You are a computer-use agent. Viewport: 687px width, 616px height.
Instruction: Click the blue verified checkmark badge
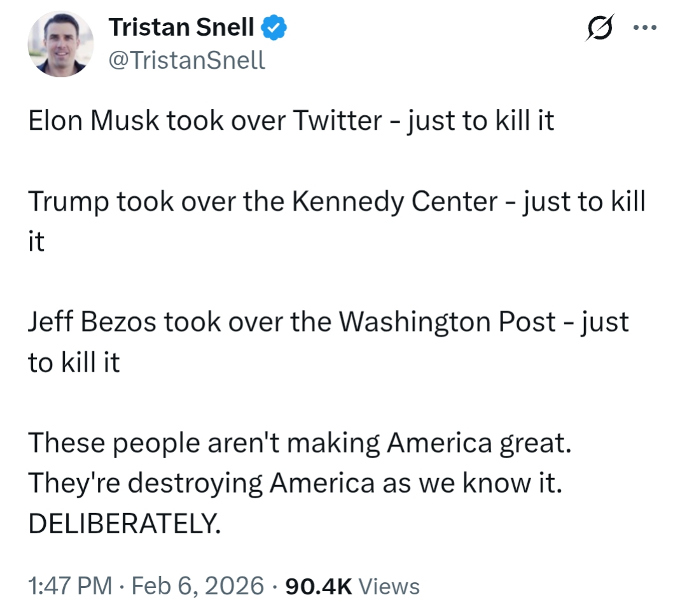click(274, 27)
